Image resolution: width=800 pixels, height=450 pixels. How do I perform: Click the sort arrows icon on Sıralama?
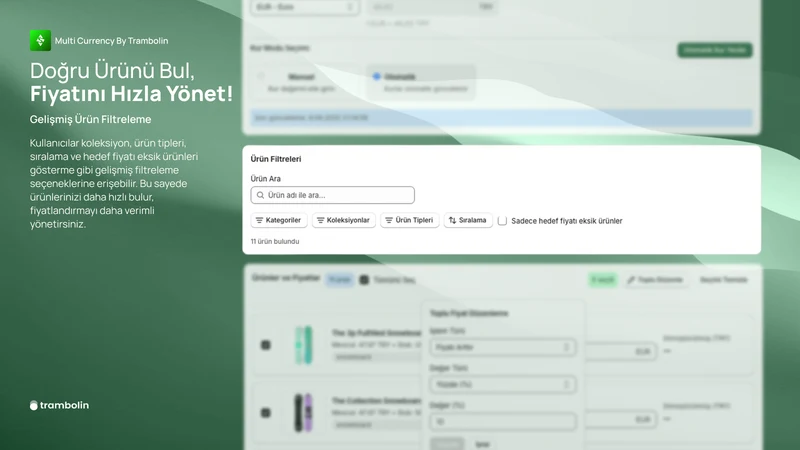tap(452, 220)
